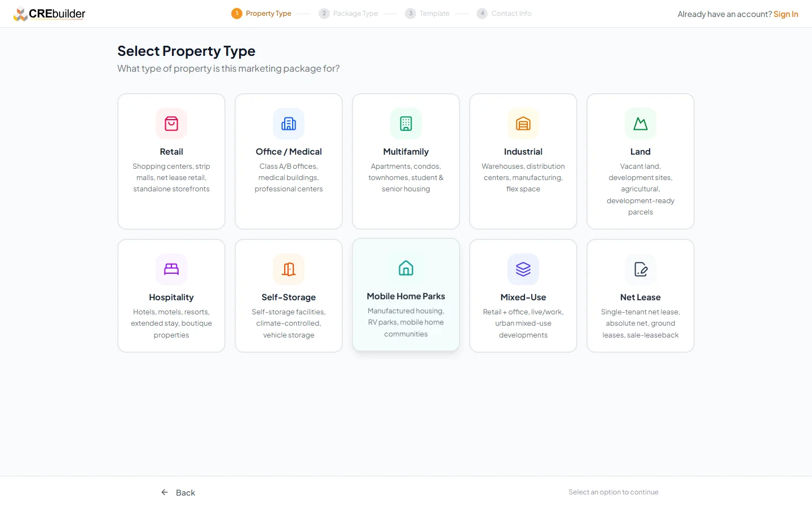Select the Land mountain icon
Screen dimensions: 812x508
pyautogui.click(x=641, y=124)
